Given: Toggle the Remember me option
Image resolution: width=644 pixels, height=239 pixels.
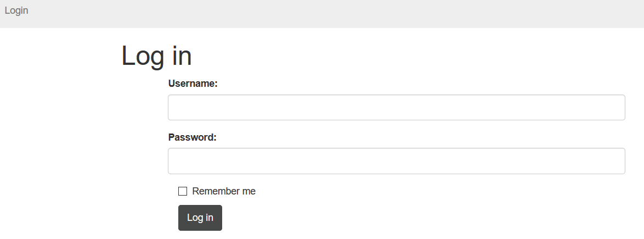Looking at the screenshot, I should pyautogui.click(x=183, y=191).
